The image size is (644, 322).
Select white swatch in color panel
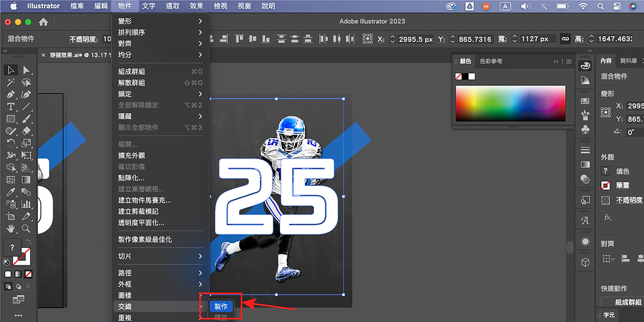[x=472, y=76]
